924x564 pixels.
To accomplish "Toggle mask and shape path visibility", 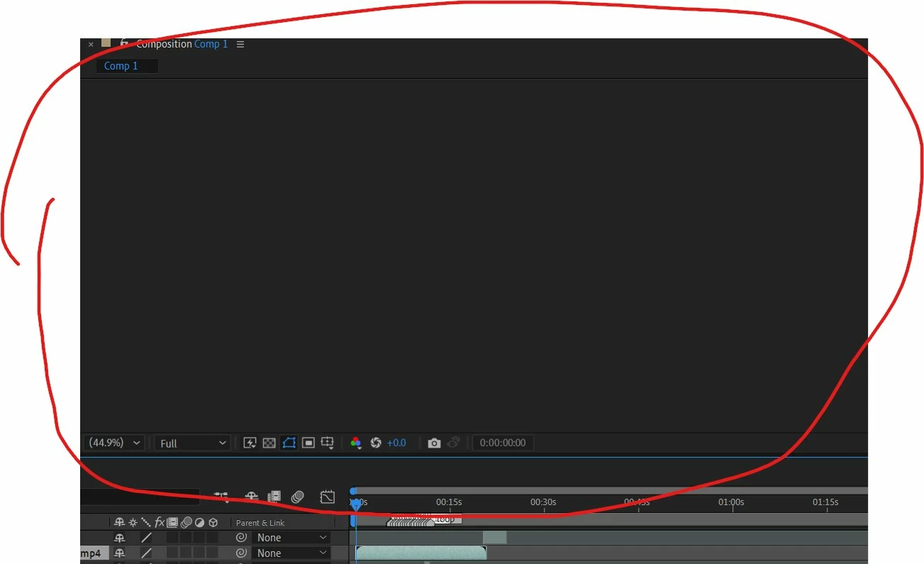I will pos(289,443).
